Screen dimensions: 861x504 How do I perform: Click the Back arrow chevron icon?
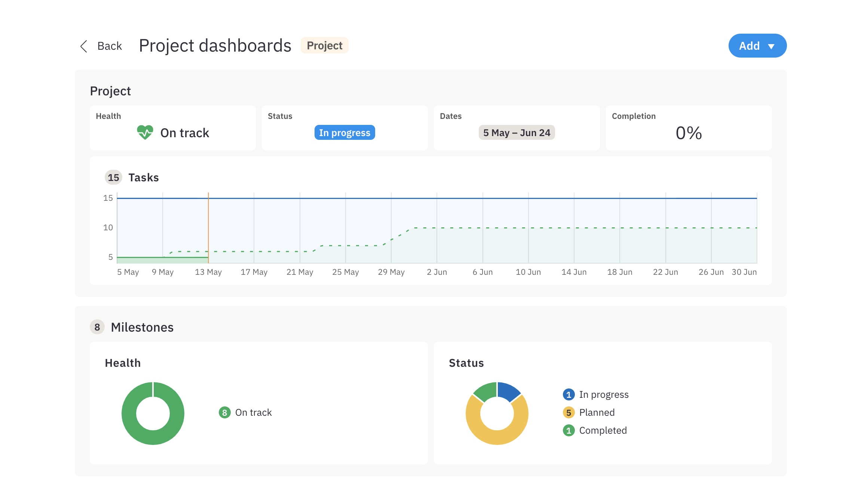click(x=84, y=46)
